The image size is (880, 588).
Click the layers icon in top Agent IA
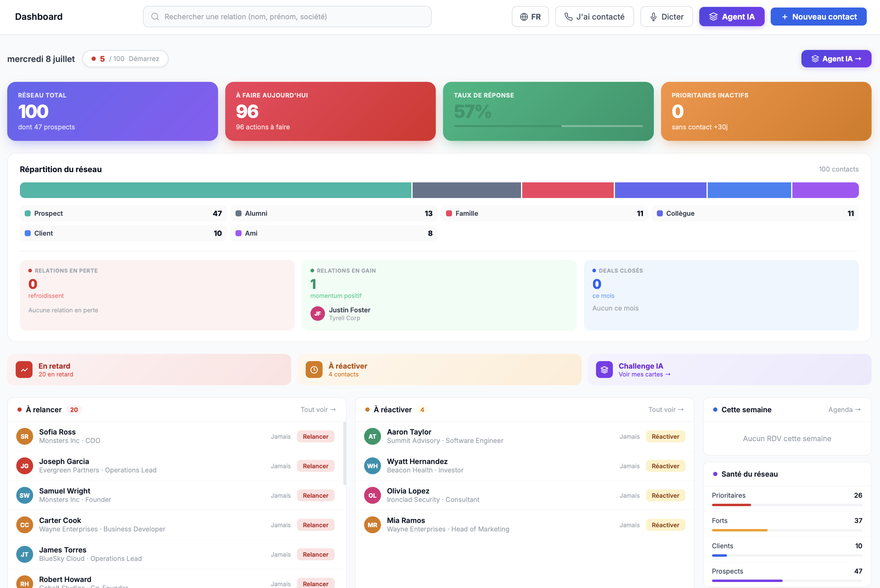(713, 17)
